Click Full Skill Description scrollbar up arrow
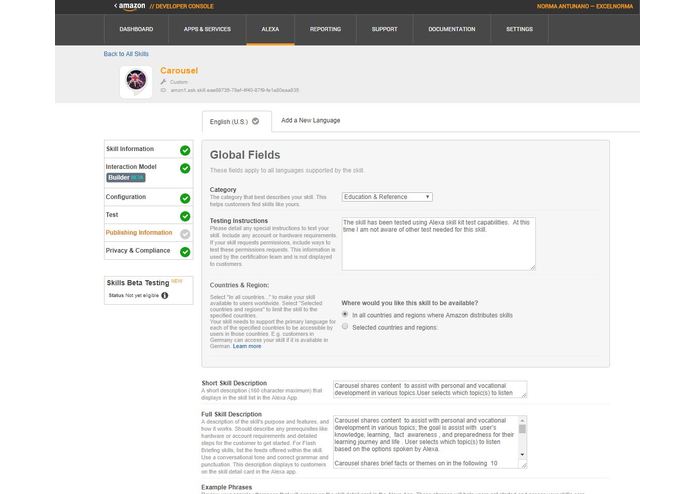 (522, 420)
